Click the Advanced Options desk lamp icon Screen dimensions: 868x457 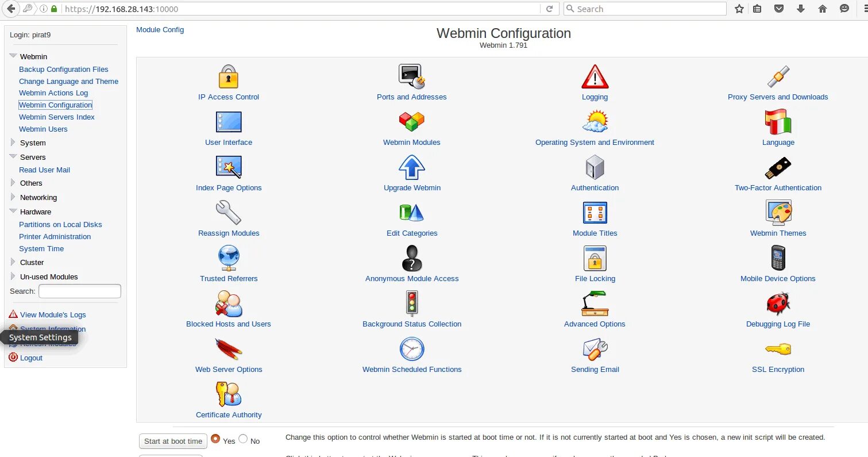click(595, 304)
